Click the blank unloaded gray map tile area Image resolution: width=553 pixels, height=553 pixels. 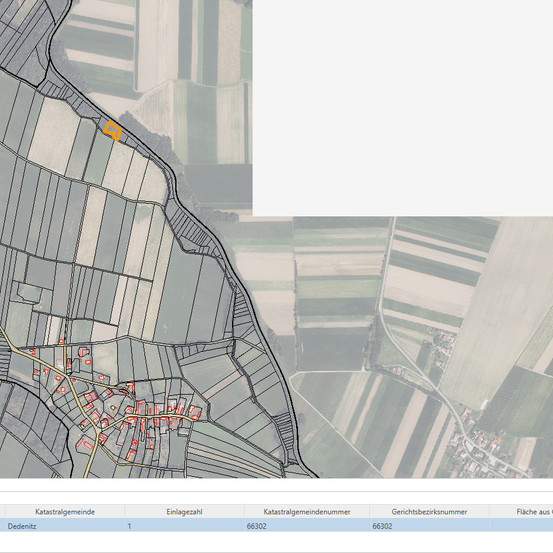tap(403, 108)
